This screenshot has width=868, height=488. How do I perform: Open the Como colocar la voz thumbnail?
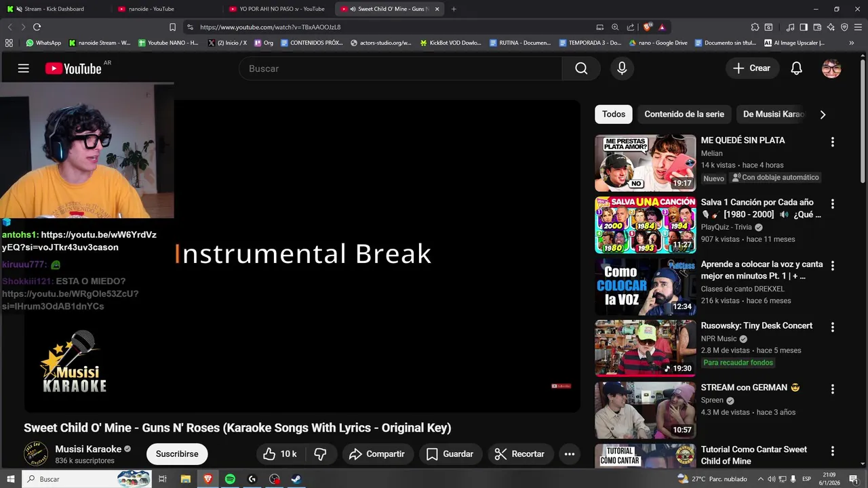646,287
